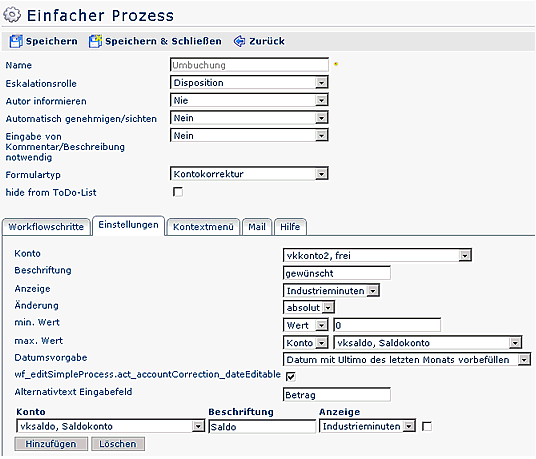Click the Formulartyp label text

point(33,175)
